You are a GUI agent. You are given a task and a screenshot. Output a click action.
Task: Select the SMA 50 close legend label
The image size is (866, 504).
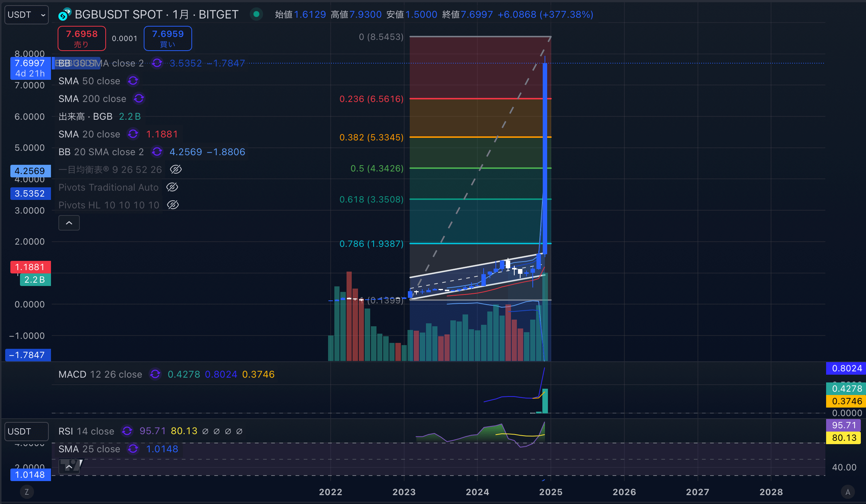[x=89, y=81]
